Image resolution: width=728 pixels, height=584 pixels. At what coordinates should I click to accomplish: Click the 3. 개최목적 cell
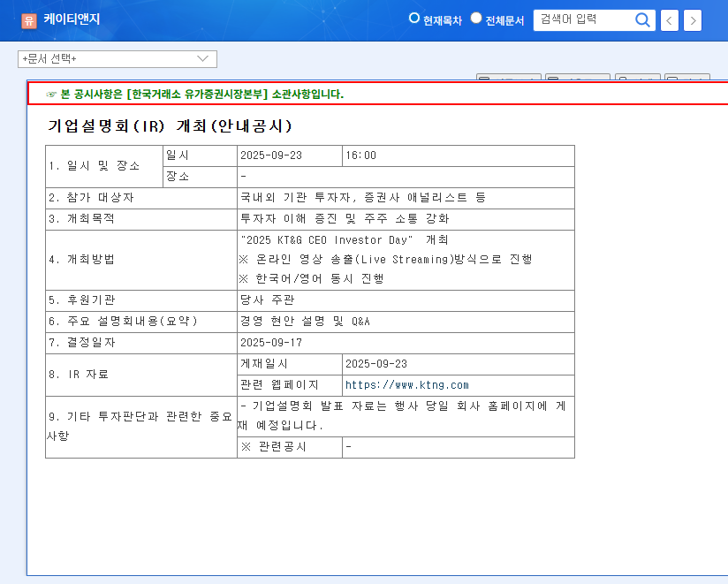click(141, 219)
